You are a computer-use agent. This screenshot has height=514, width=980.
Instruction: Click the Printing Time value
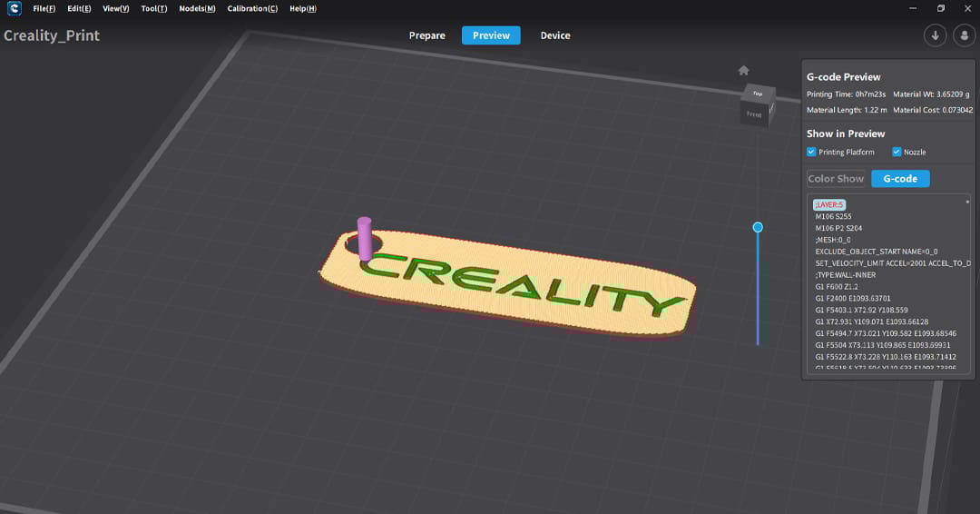tap(870, 94)
